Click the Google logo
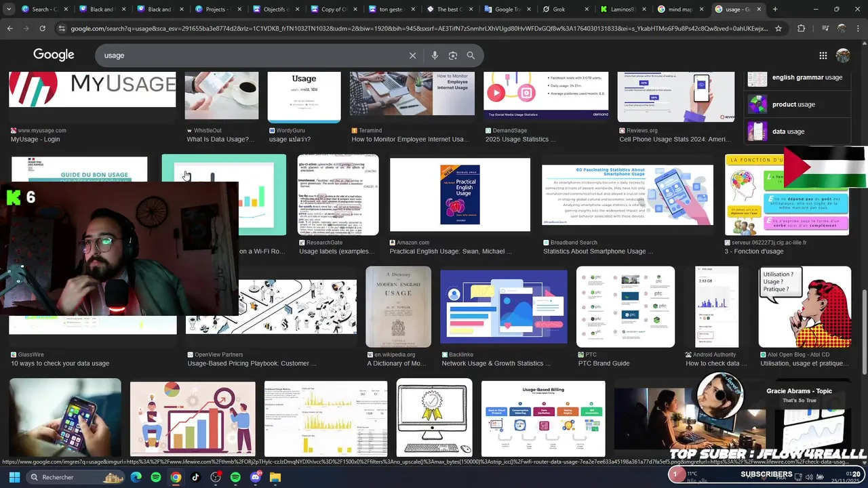Viewport: 868px width, 488px height. pyautogui.click(x=54, y=55)
